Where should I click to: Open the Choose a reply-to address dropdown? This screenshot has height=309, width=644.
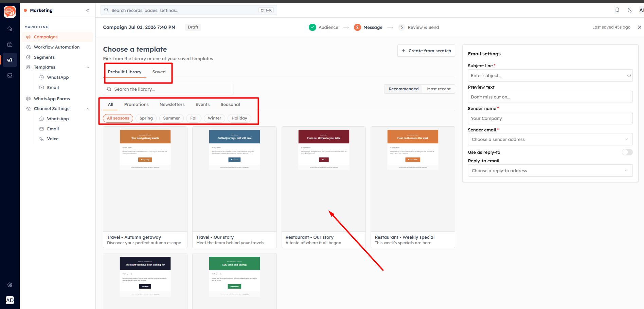point(550,170)
